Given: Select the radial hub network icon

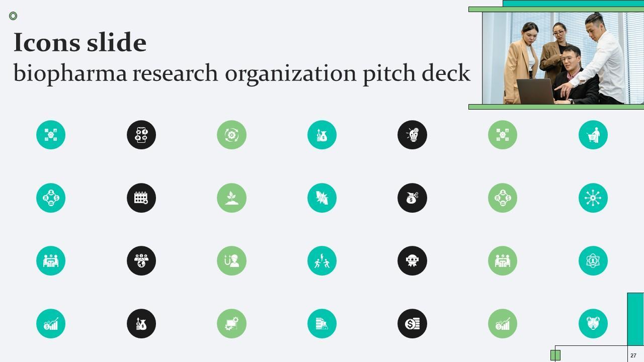Looking at the screenshot, I should 593,198.
